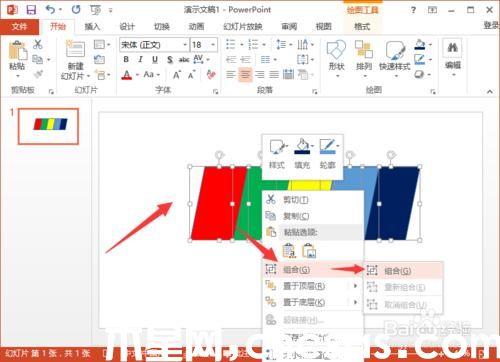Click Send to Back (置于底层) menu item

click(313, 302)
